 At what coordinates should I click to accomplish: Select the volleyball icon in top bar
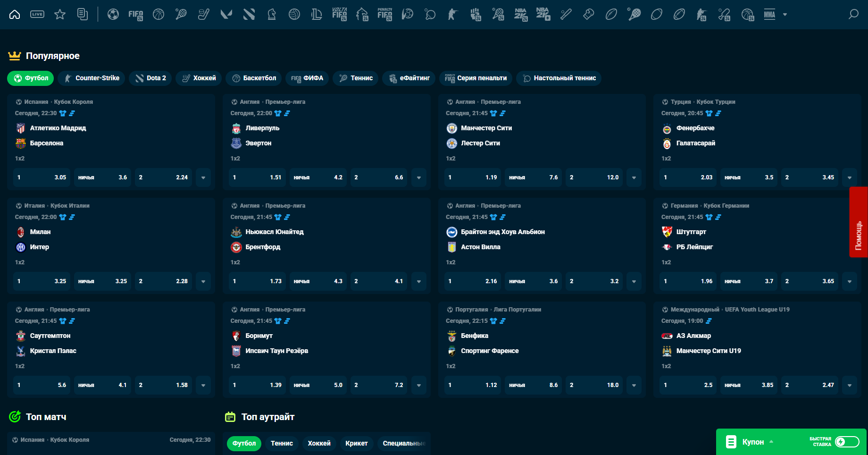(x=294, y=15)
